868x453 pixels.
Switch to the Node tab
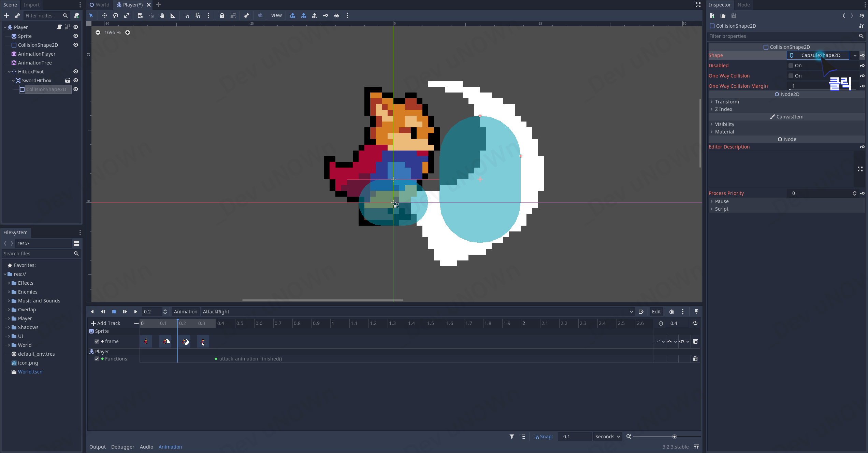[x=743, y=5]
